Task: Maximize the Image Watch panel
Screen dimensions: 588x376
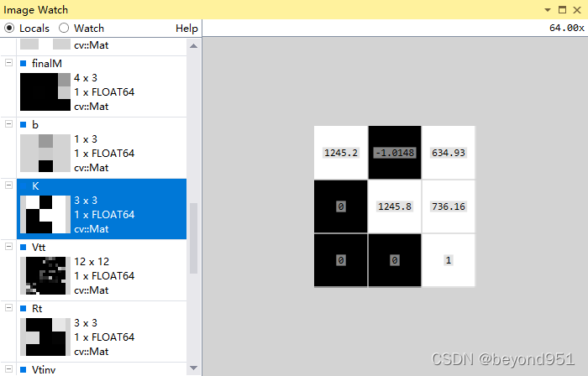Action: [562, 10]
